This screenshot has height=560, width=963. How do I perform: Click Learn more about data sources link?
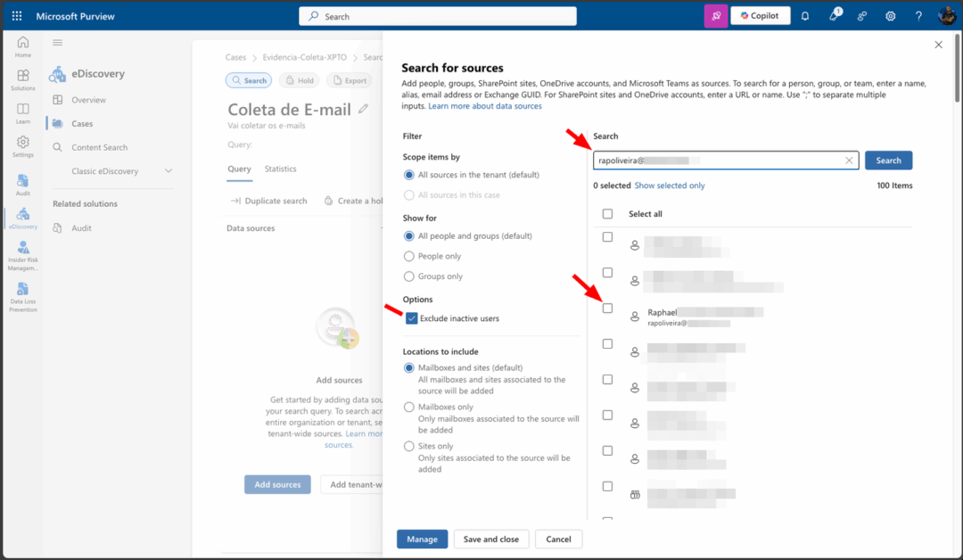(x=484, y=106)
